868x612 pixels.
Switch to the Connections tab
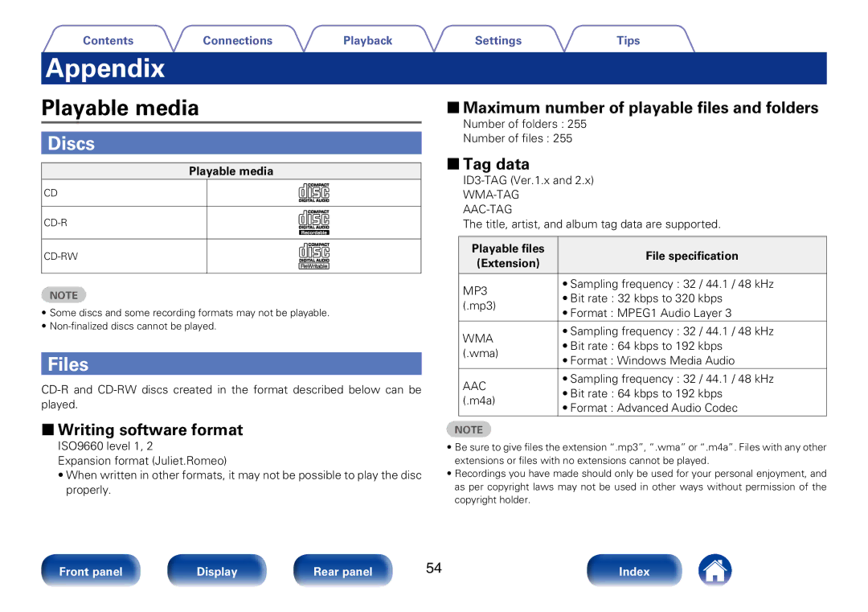237,40
